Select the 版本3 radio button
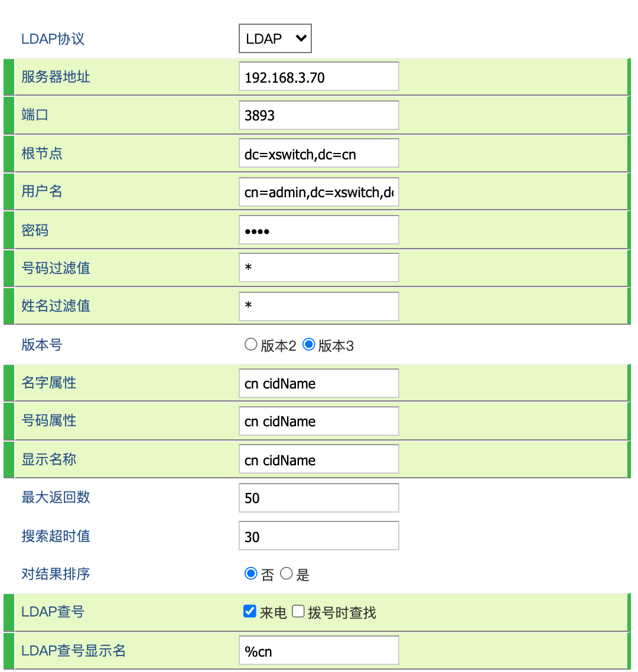 point(309,345)
